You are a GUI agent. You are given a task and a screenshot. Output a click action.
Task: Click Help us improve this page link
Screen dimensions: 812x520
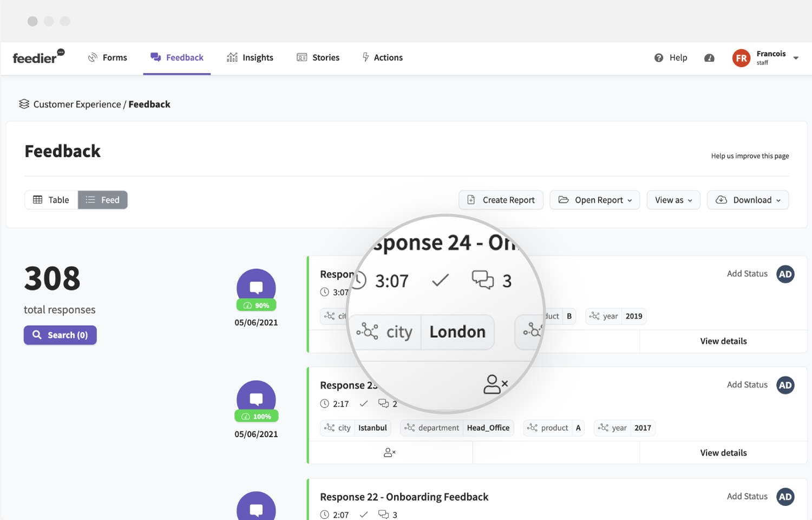tap(750, 156)
